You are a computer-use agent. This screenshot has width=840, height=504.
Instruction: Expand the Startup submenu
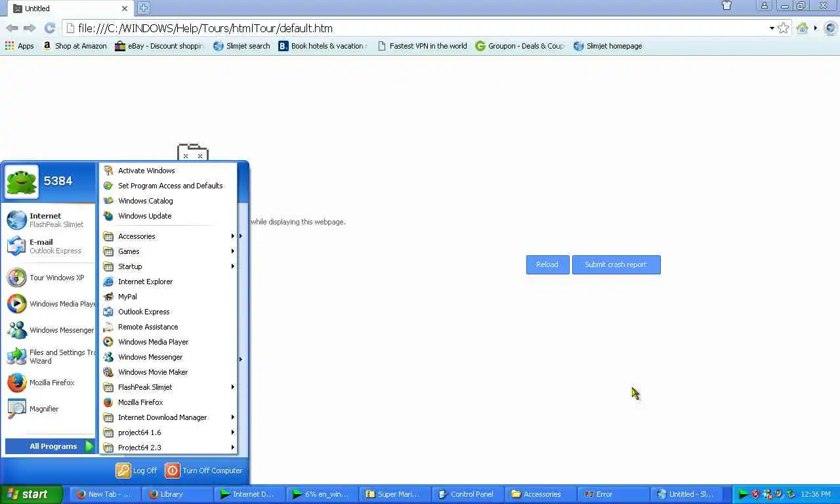(x=168, y=266)
